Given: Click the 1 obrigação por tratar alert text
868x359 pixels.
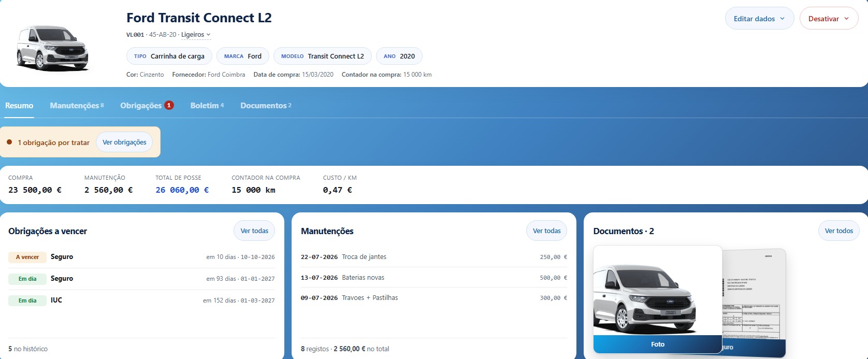Looking at the screenshot, I should [53, 142].
